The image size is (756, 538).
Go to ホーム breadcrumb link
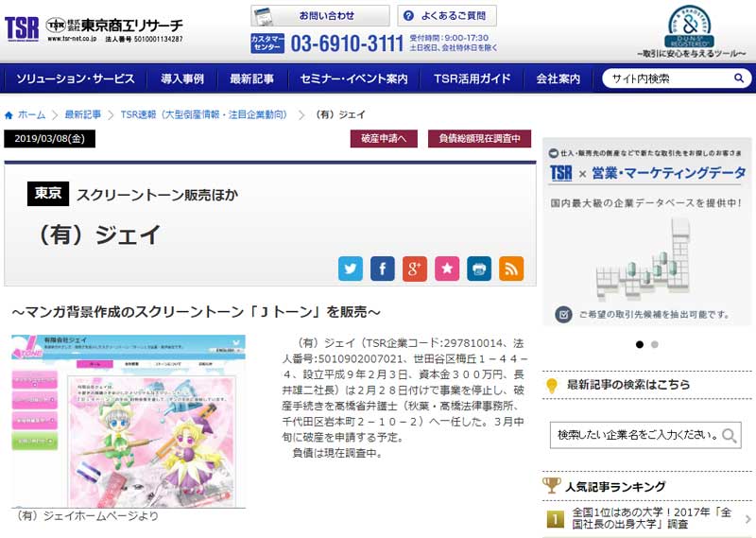coord(30,114)
